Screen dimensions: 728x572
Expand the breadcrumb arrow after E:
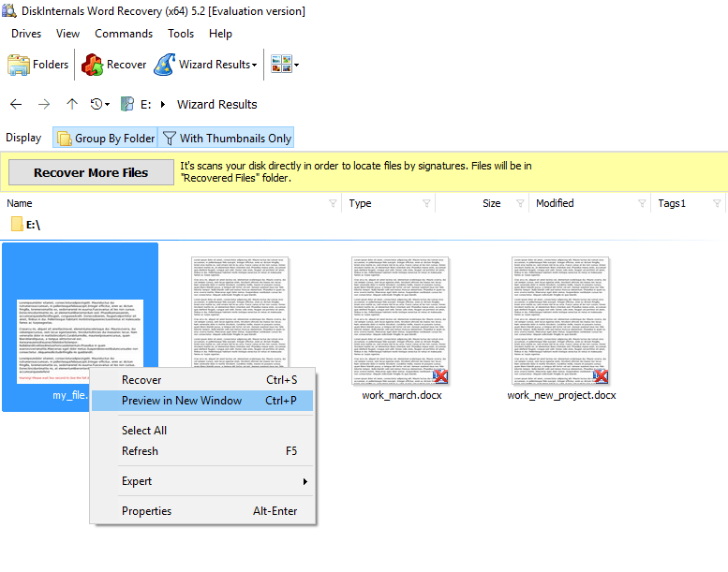point(163,104)
